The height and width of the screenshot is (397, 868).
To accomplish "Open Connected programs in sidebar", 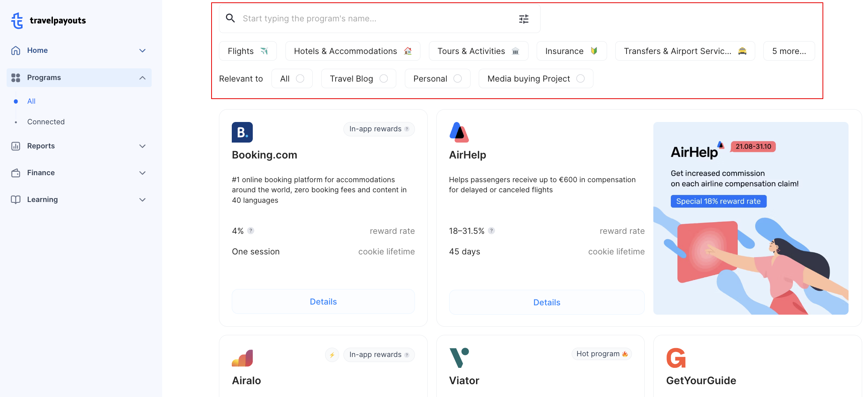I will (x=46, y=122).
